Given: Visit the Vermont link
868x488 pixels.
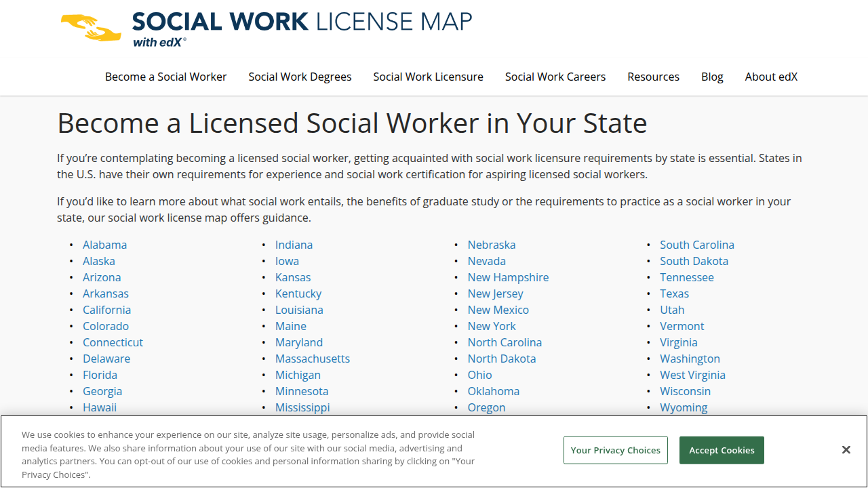Looking at the screenshot, I should pos(682,326).
